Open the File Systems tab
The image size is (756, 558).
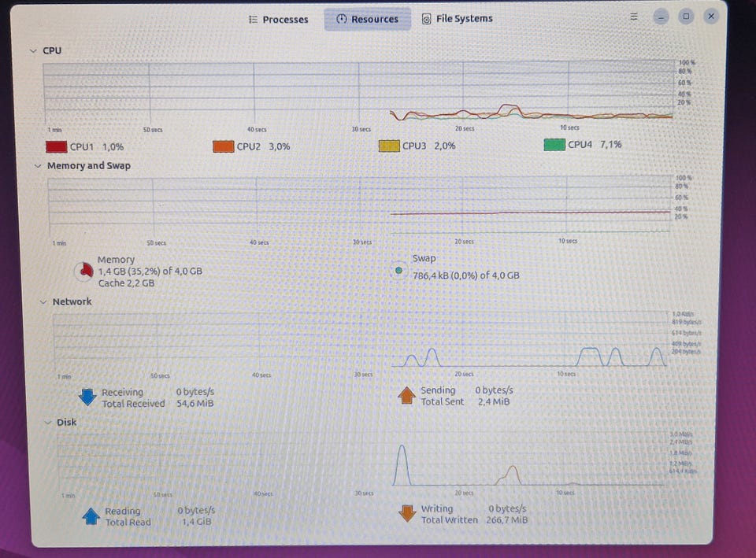tap(457, 19)
